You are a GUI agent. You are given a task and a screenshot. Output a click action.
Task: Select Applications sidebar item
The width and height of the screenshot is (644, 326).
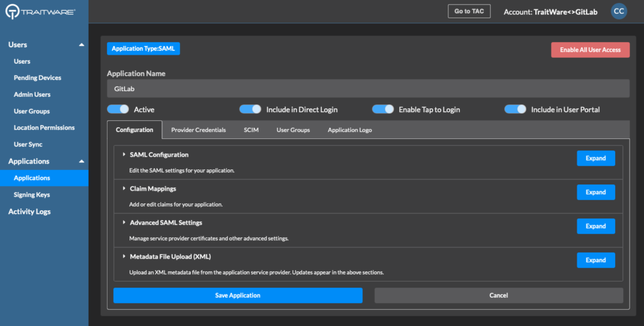click(x=44, y=178)
